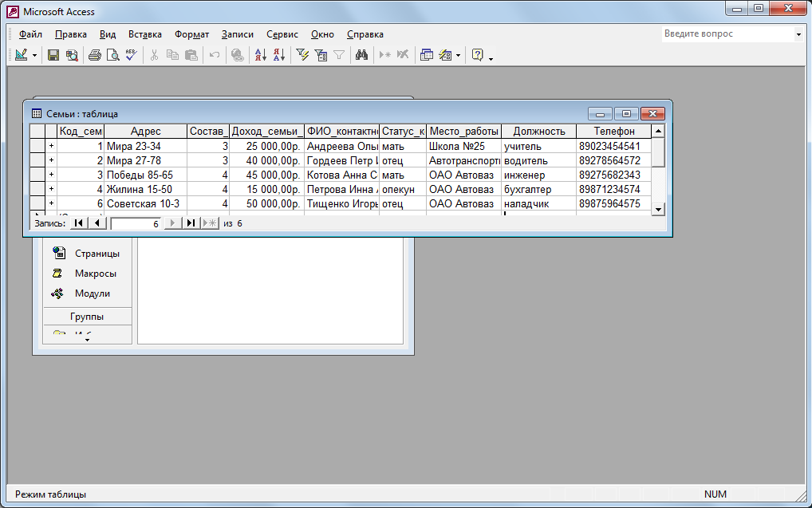Go to the last record button
The width and height of the screenshot is (812, 508).
(x=191, y=224)
